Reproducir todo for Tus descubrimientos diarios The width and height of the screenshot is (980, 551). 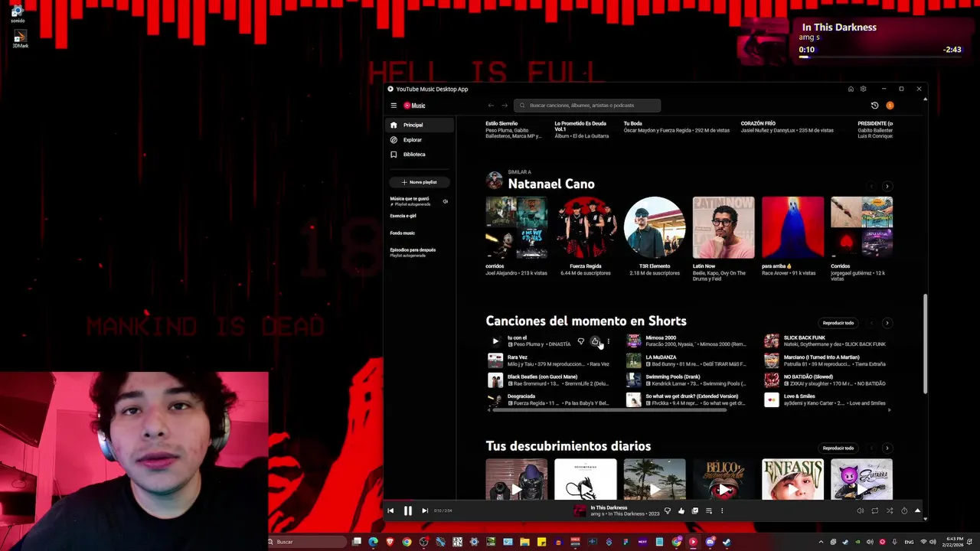pos(838,448)
